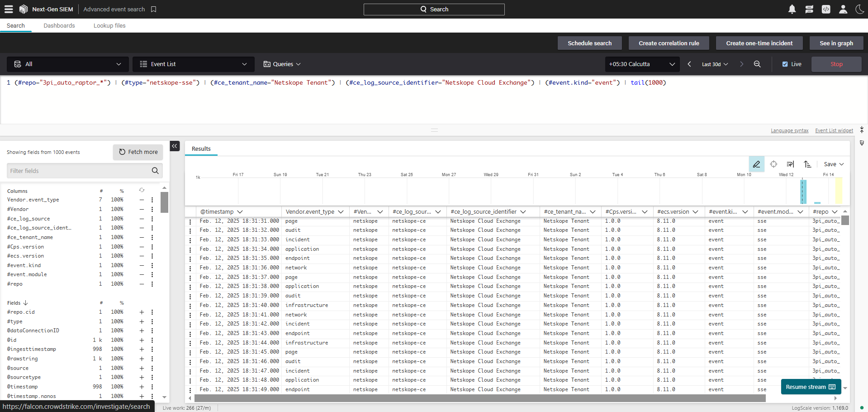Add @source field as column
The width and height of the screenshot is (868, 412).
click(142, 368)
